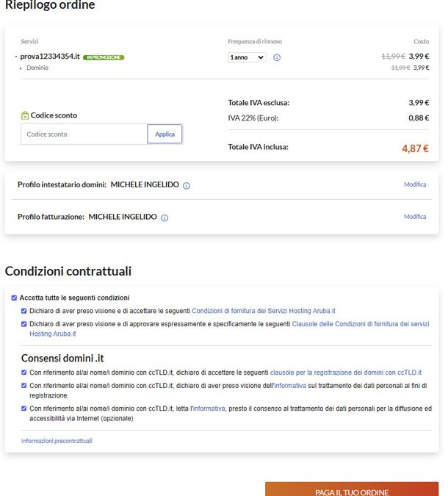Click Modifica for domain holder profile
448x496 pixels.
(x=415, y=184)
